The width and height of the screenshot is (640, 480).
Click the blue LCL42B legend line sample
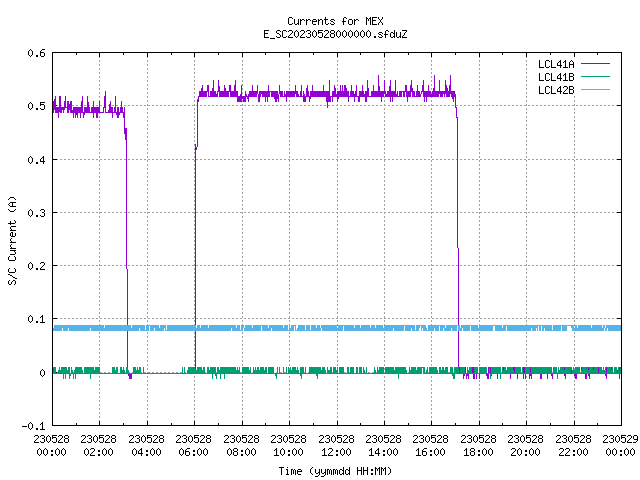(x=595, y=89)
